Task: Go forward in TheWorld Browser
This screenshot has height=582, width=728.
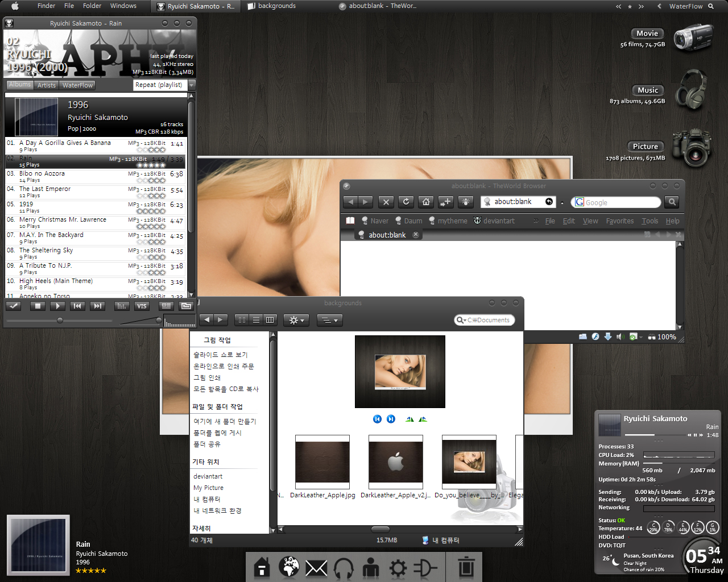Action: click(x=365, y=202)
